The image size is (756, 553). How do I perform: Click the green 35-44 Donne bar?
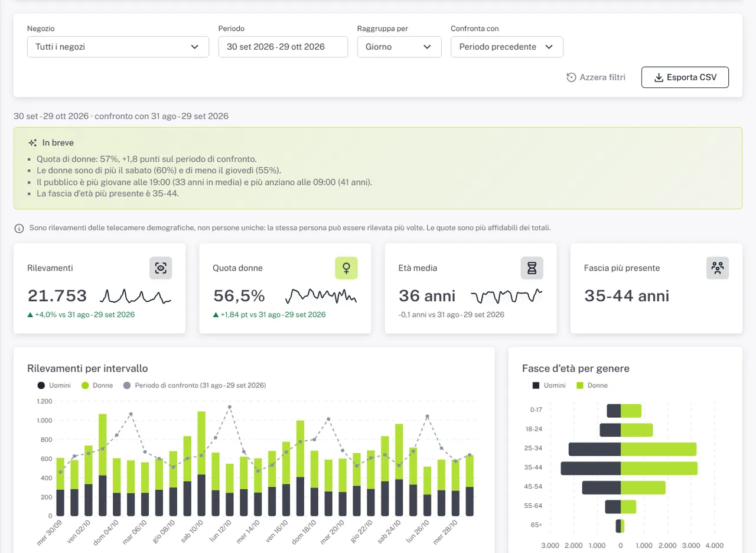pos(659,469)
